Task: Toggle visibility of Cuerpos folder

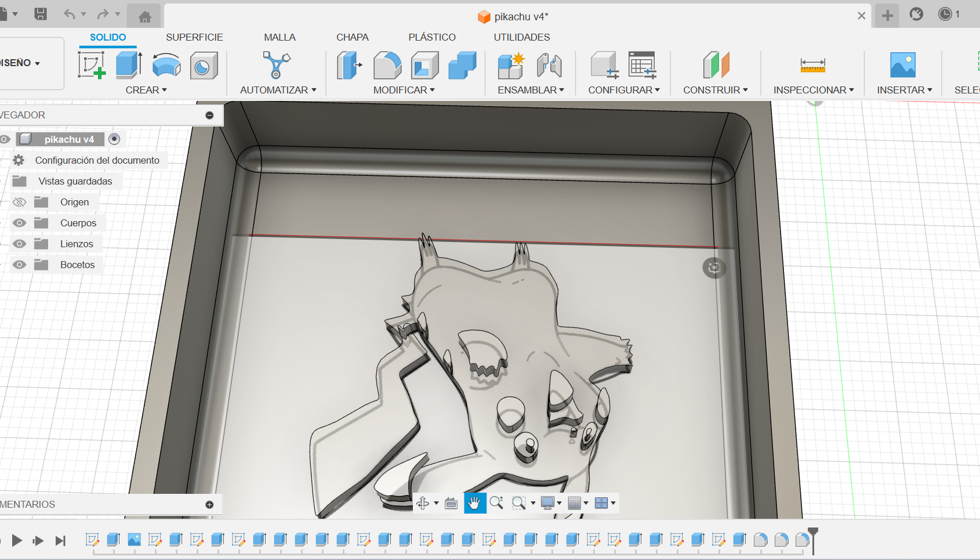Action: point(20,223)
